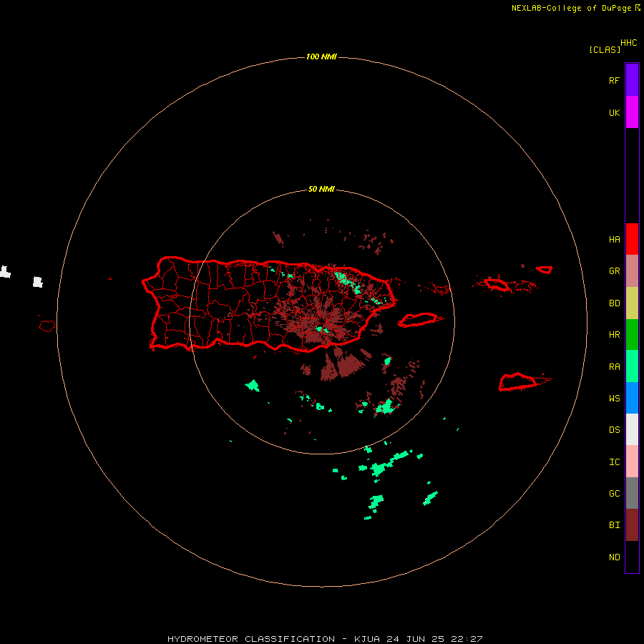
Task: Click the Mona island outline west of Puerto Rico
Action: (47, 326)
